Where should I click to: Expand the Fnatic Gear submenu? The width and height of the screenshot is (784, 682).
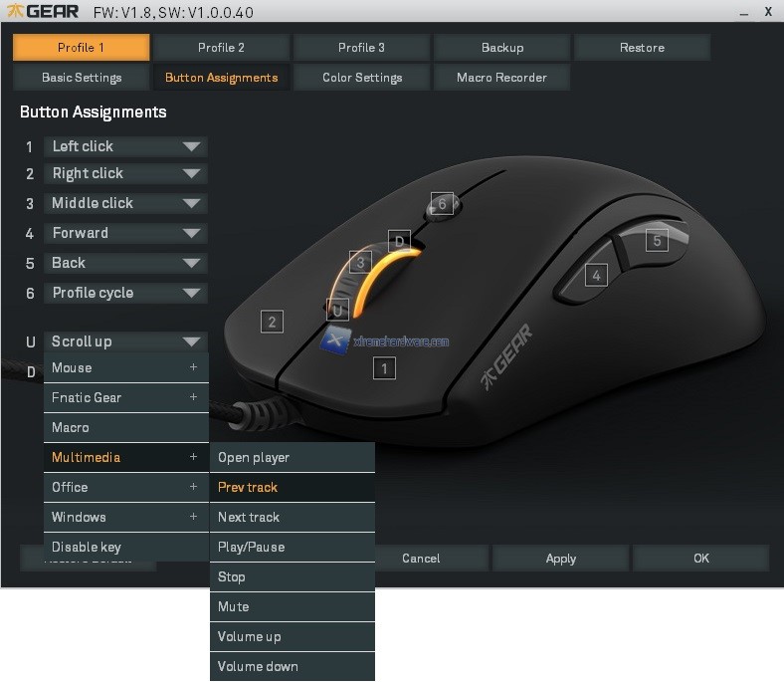click(125, 397)
